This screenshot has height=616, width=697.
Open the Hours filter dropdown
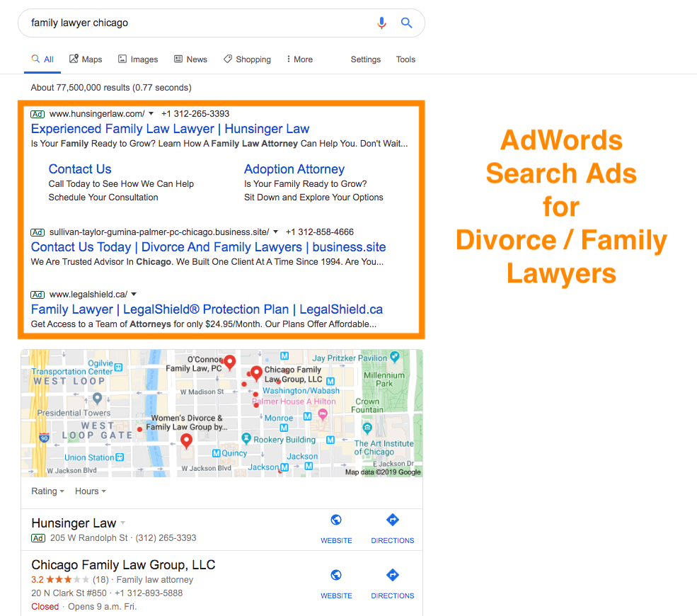click(x=91, y=491)
